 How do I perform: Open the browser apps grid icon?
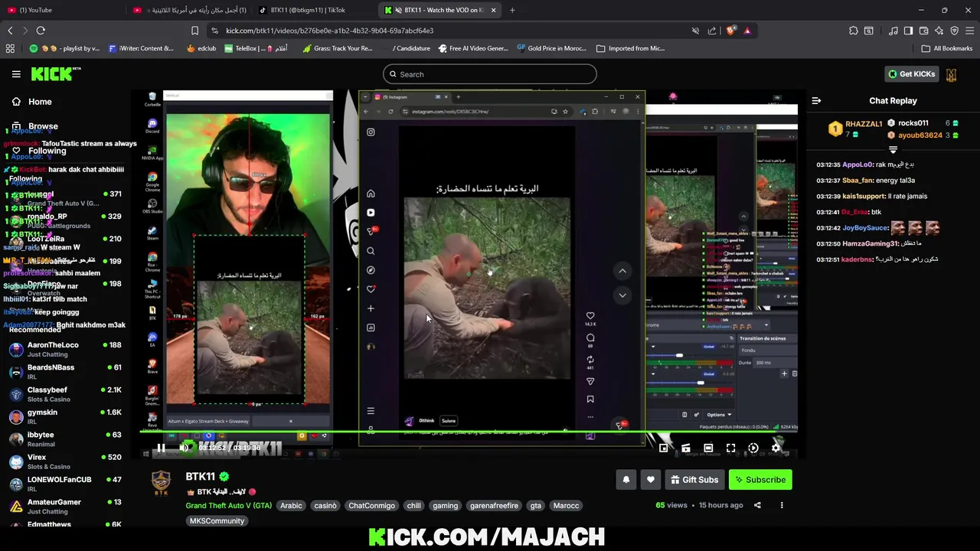[x=10, y=48]
